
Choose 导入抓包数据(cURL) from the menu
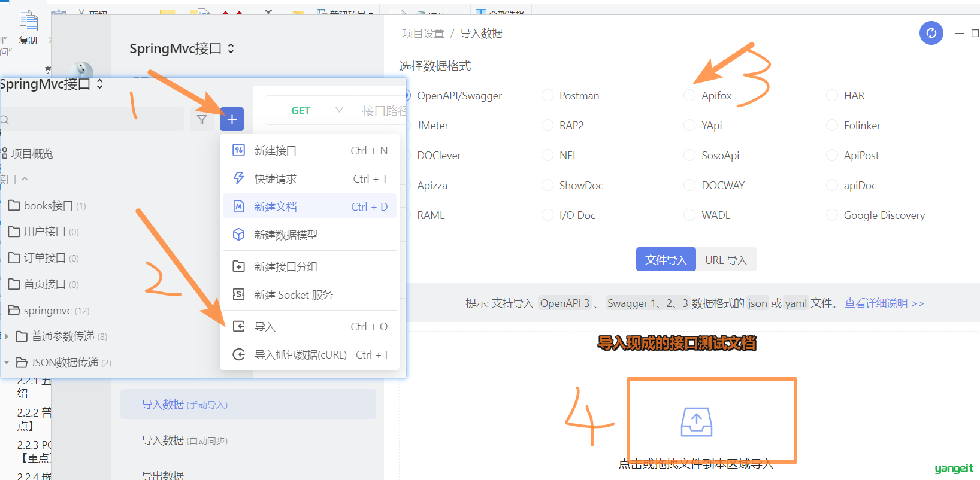pyautogui.click(x=310, y=354)
